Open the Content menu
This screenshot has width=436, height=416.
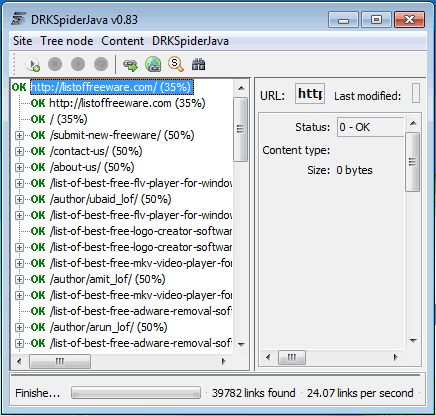click(x=123, y=41)
